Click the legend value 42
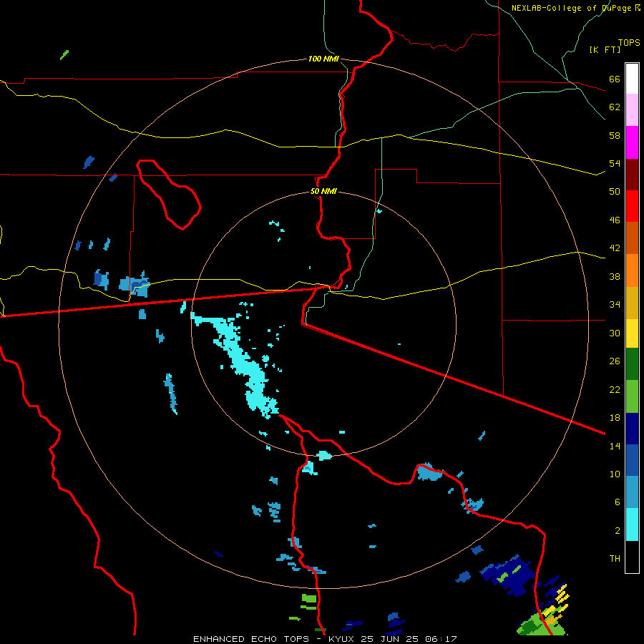This screenshot has height=644, width=644. 615,248
